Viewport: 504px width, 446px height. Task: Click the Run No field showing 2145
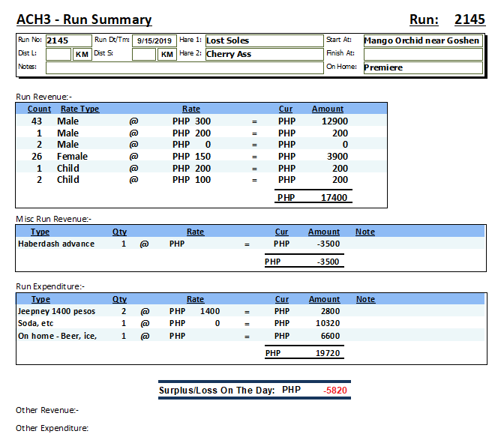67,40
